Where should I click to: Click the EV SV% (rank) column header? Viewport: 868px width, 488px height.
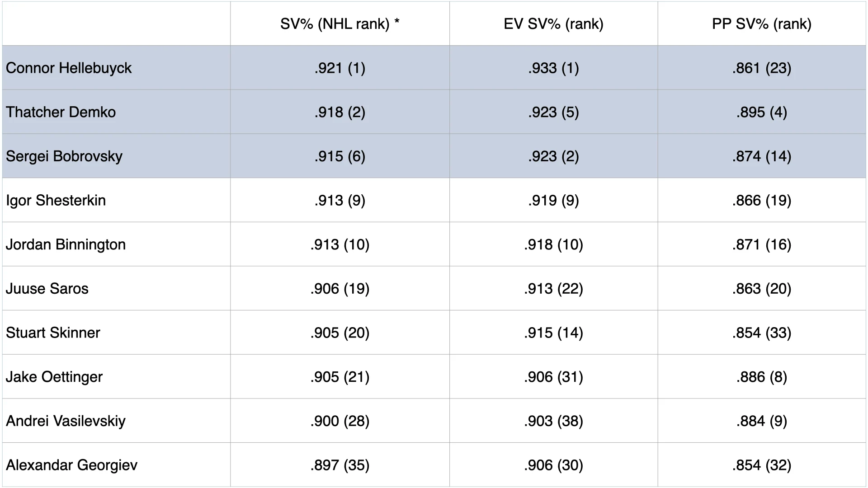[553, 24]
